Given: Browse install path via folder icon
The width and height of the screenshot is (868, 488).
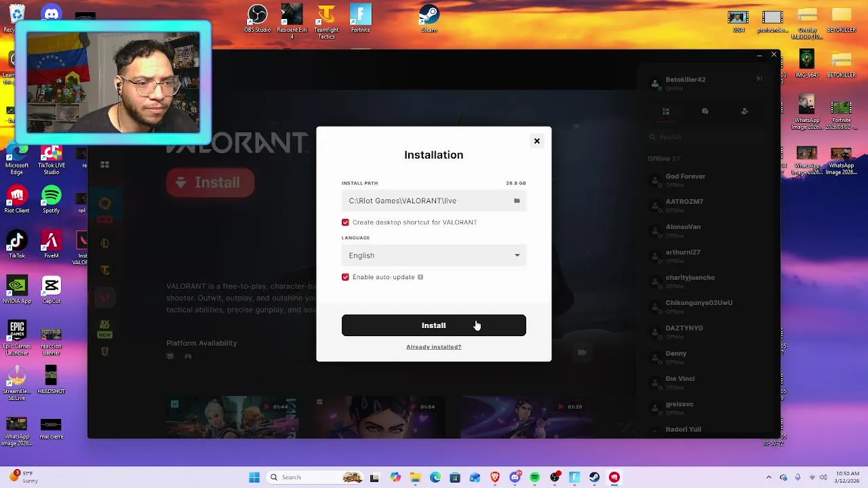Looking at the screenshot, I should [517, 201].
